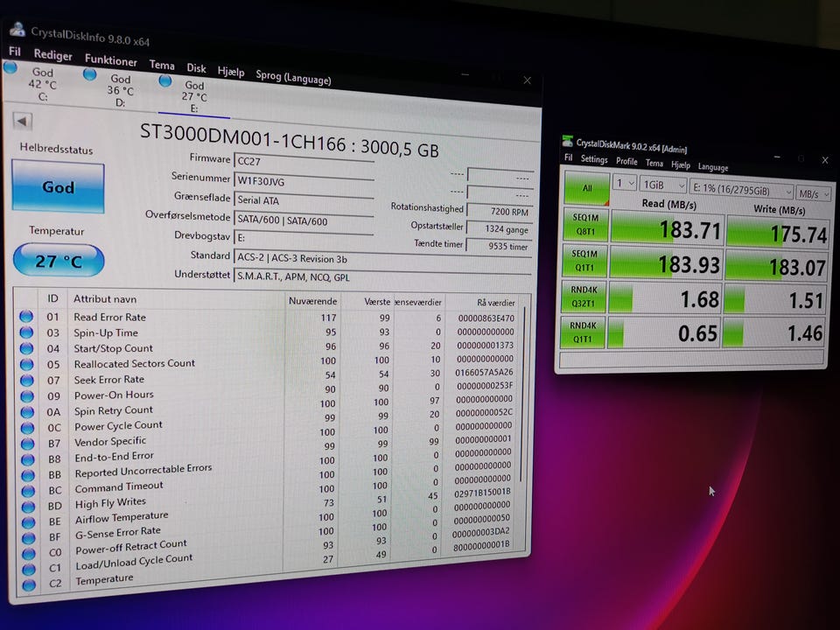Click the status icon for Start/Stop Count
Image resolution: width=840 pixels, height=630 pixels.
[26, 348]
